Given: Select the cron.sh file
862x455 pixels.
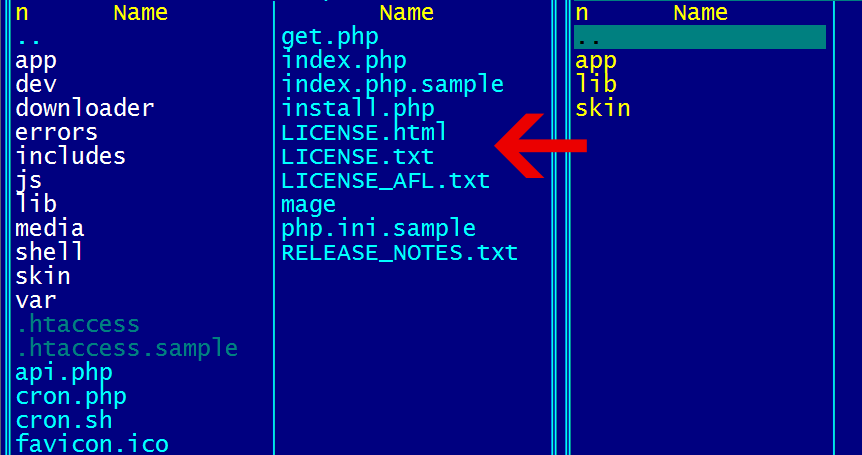Looking at the screenshot, I should 64,420.
